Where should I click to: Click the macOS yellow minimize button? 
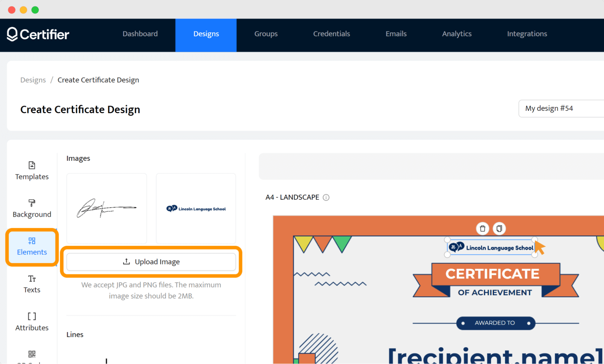23,10
